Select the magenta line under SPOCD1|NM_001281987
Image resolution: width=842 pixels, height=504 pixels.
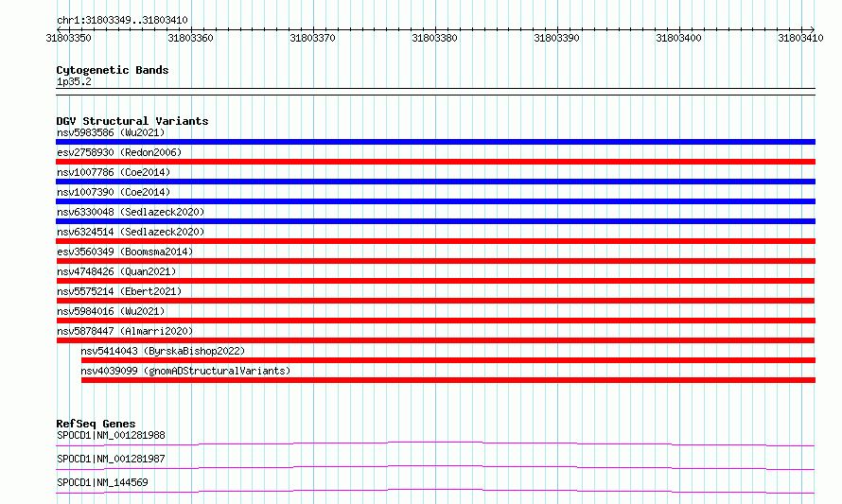pos(435,467)
